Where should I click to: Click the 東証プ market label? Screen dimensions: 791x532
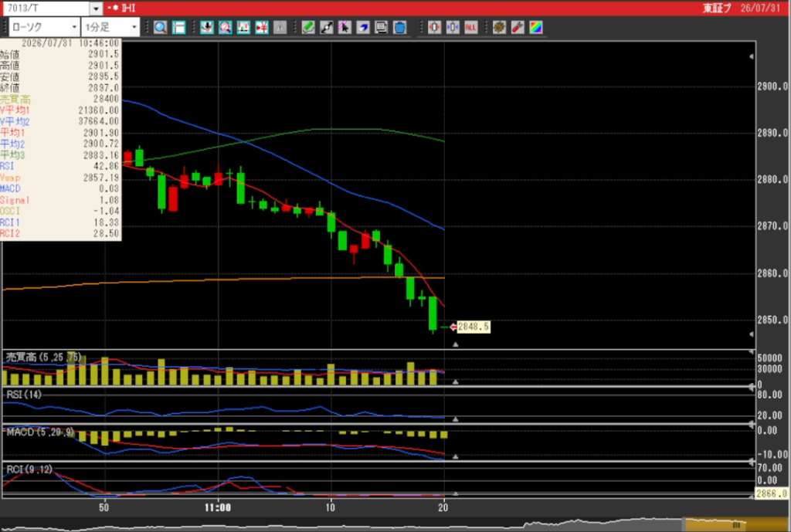click(x=718, y=8)
